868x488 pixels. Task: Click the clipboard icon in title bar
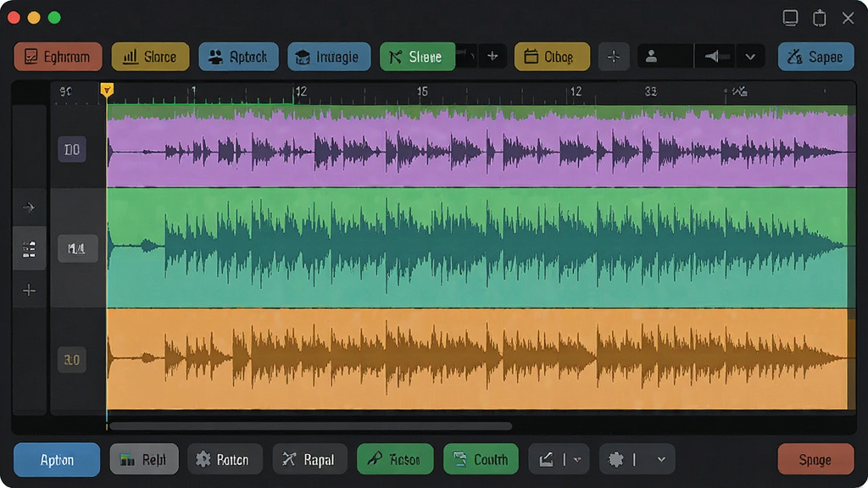pyautogui.click(x=820, y=18)
